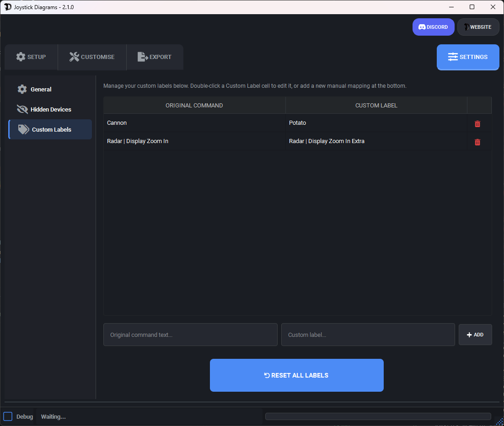Switch to the Setup tab
Viewport: 504px width, 426px height.
pyautogui.click(x=31, y=57)
